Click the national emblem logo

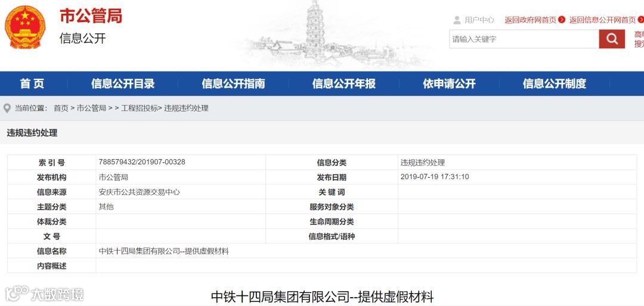pos(25,27)
